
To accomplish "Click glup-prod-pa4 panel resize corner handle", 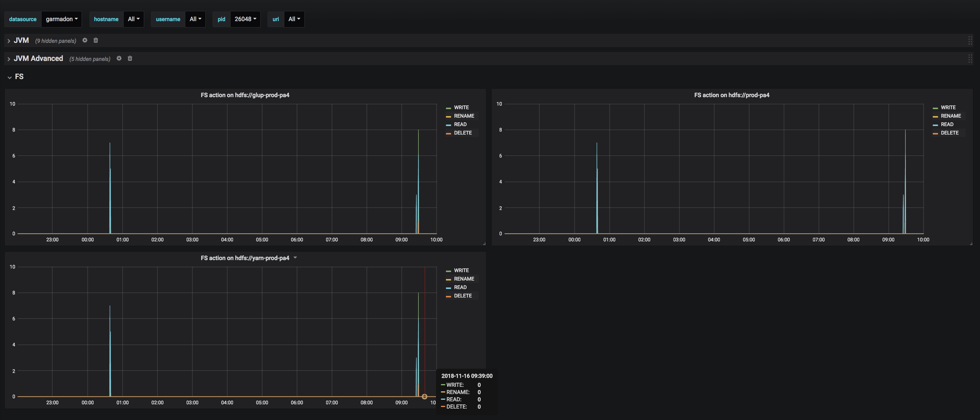I will coord(484,243).
